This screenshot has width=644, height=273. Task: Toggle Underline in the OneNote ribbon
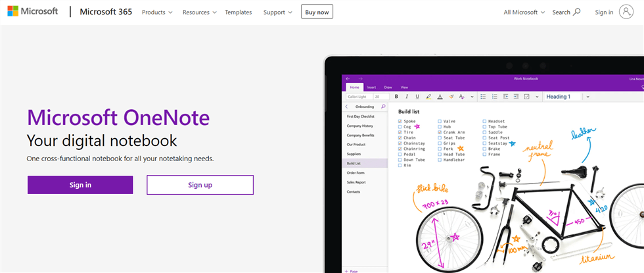click(417, 97)
